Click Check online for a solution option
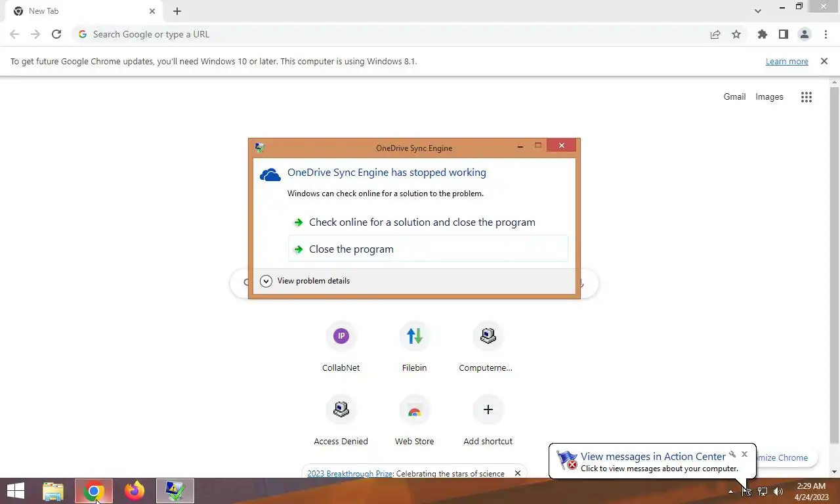The width and height of the screenshot is (840, 504). click(428, 222)
